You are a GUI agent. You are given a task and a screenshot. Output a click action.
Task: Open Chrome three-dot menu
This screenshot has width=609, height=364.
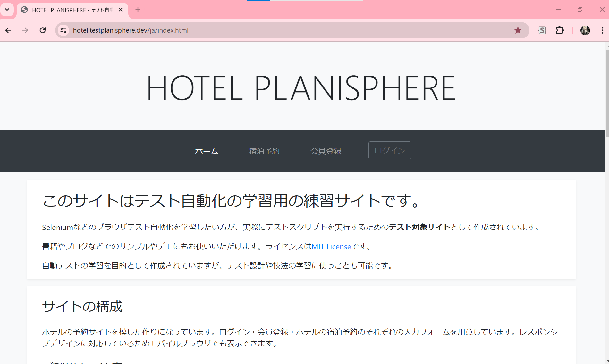click(603, 30)
